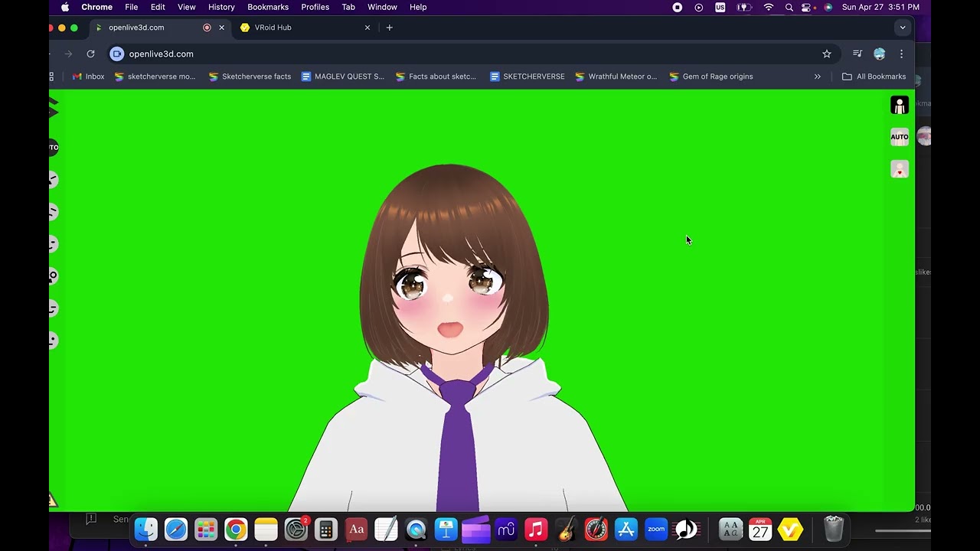
Task: Open QuickTime Player from the Dock
Action: [416, 530]
